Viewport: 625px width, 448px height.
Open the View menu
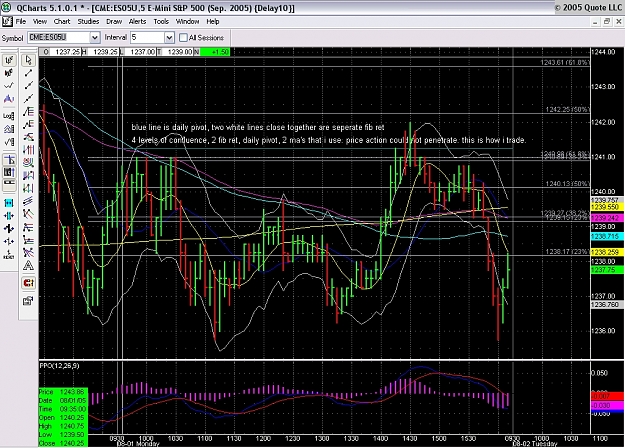click(39, 22)
